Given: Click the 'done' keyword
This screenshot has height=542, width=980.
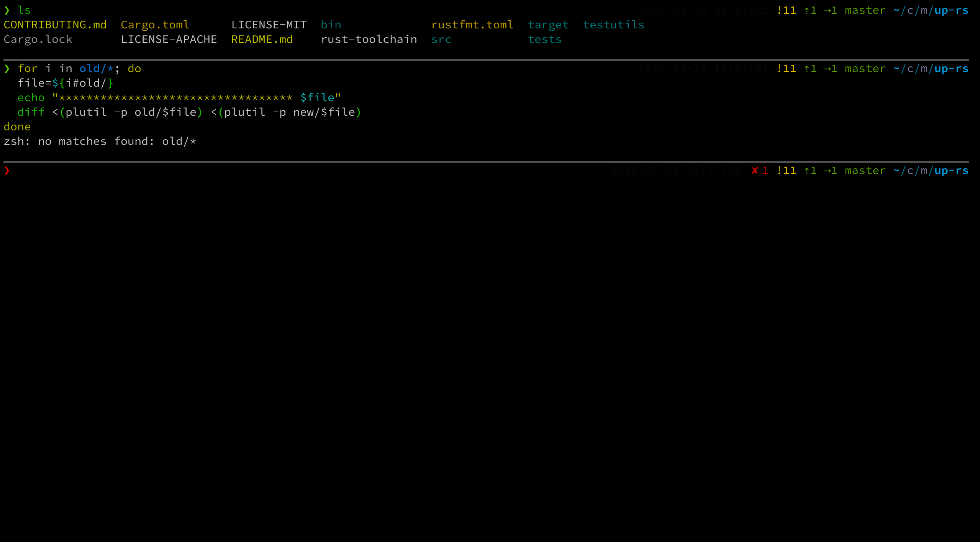Looking at the screenshot, I should (x=17, y=127).
